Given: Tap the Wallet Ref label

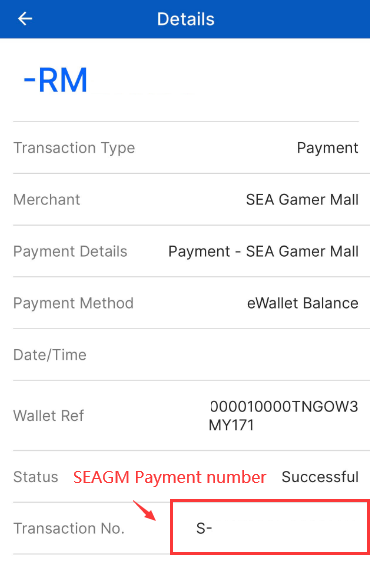Looking at the screenshot, I should [48, 416].
